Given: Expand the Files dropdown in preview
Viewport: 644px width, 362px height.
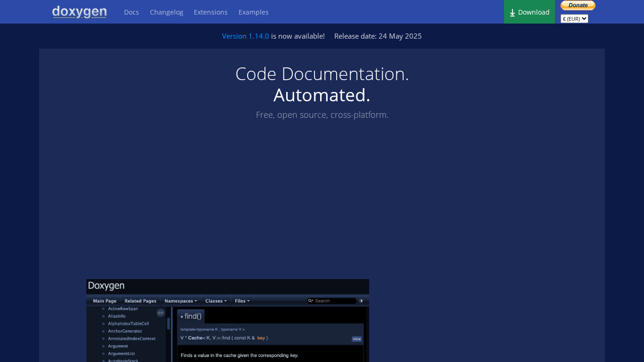Looking at the screenshot, I should coord(242,301).
